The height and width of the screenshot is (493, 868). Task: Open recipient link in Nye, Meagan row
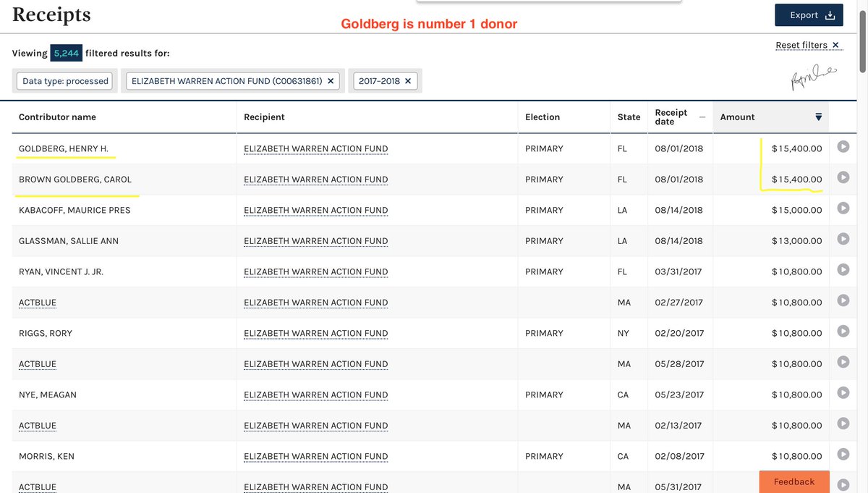pyautogui.click(x=315, y=395)
